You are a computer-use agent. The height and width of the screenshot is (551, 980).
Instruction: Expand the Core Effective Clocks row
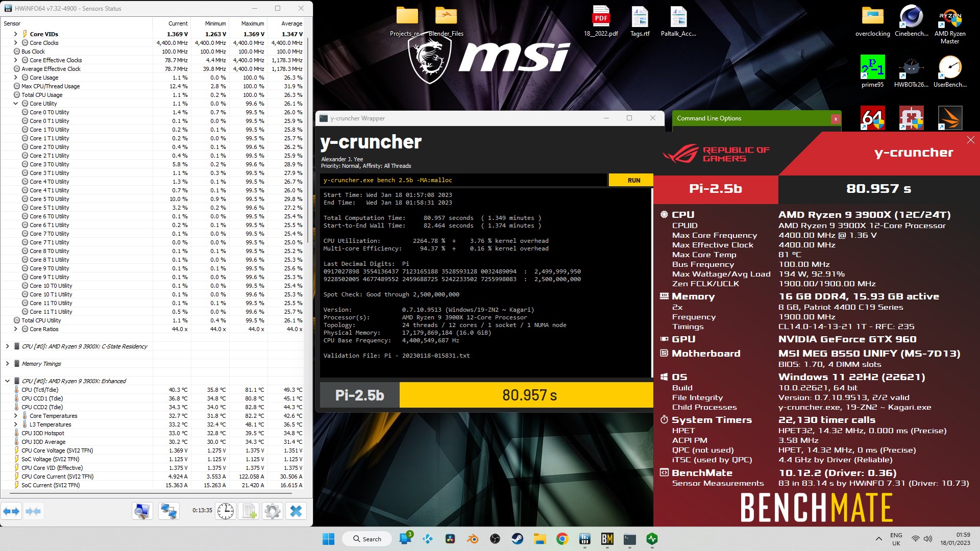click(x=15, y=60)
